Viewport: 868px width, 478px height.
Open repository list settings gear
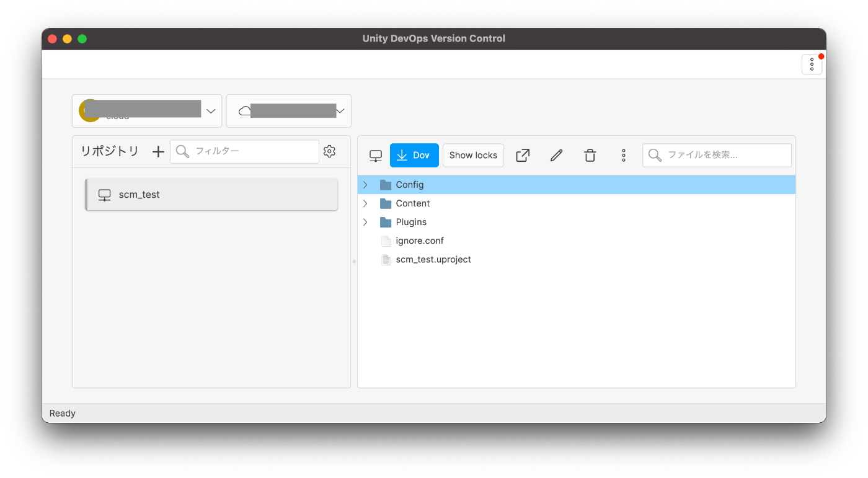pyautogui.click(x=330, y=151)
